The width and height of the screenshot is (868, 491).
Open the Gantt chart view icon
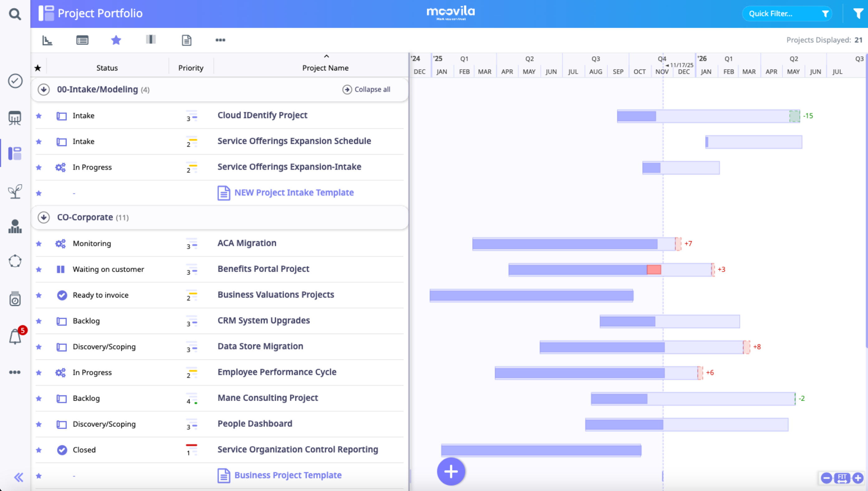[x=47, y=40]
